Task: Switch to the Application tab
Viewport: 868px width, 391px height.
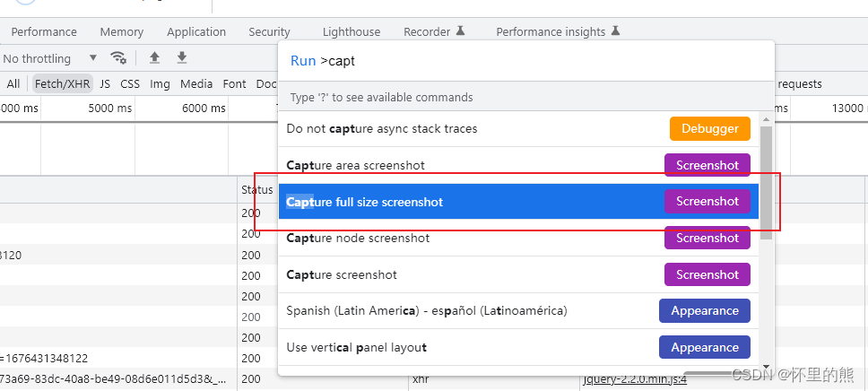Action: 196,32
